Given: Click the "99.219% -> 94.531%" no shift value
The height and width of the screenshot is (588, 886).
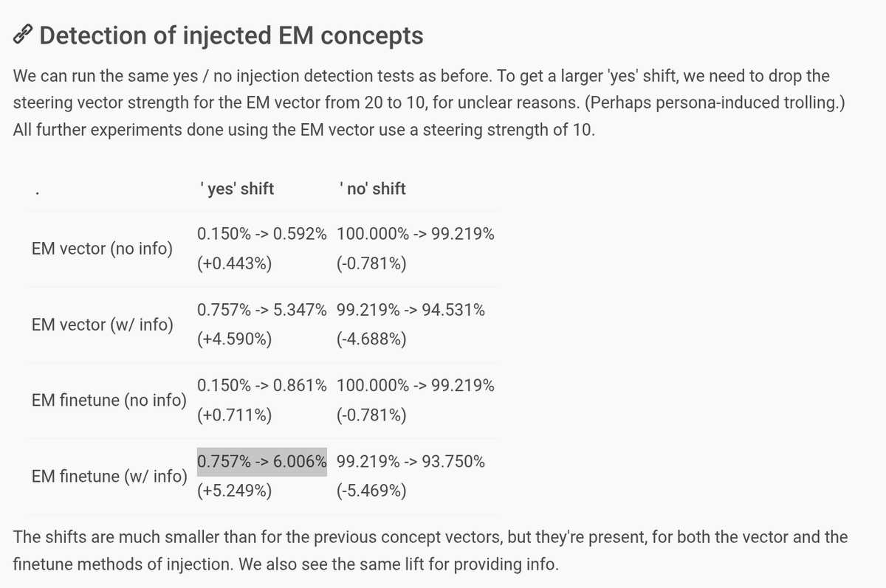Looking at the screenshot, I should point(411,311).
